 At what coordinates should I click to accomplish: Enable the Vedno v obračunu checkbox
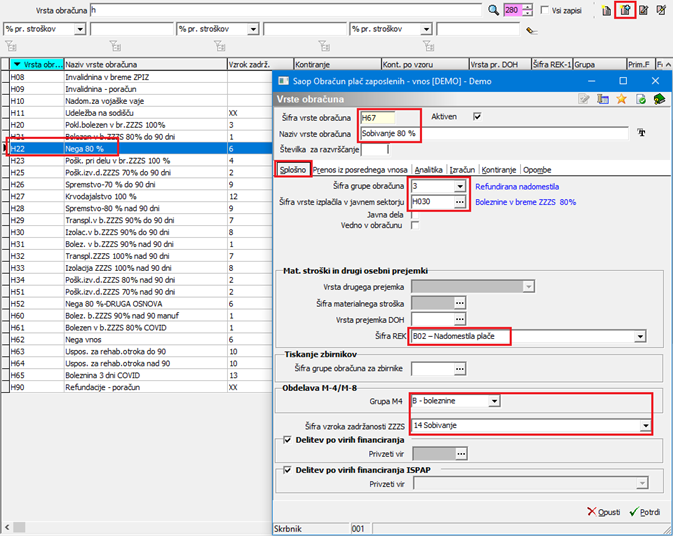[x=415, y=225]
